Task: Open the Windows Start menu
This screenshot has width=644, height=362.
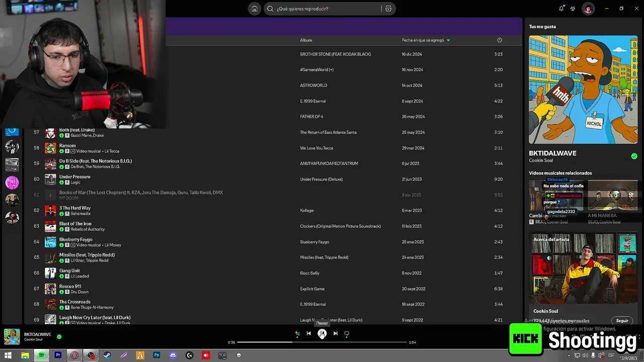Action: click(x=8, y=355)
